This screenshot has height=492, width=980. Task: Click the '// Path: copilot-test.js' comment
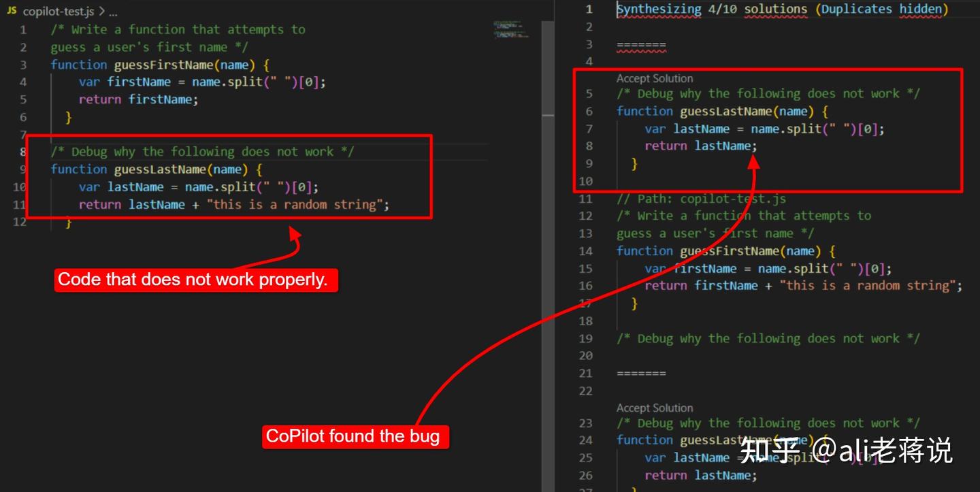(701, 199)
